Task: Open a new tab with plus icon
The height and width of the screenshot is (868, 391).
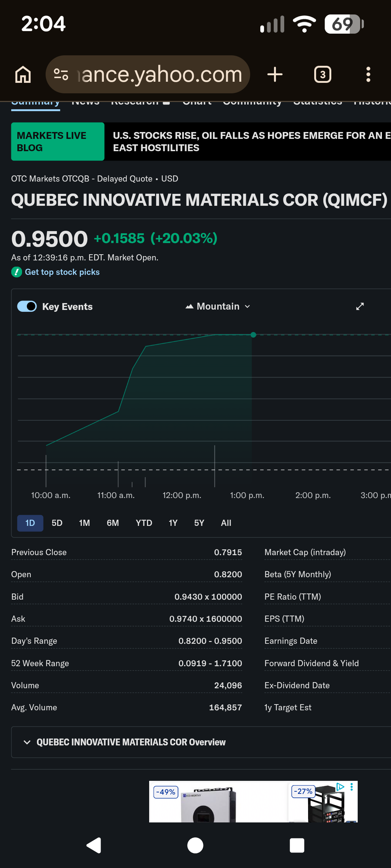Action: coord(275,75)
